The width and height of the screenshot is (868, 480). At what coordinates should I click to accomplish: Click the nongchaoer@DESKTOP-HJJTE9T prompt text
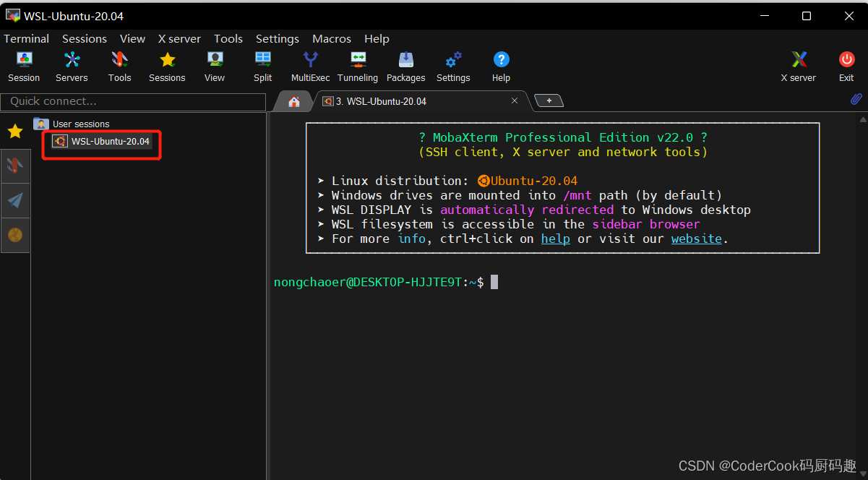367,282
